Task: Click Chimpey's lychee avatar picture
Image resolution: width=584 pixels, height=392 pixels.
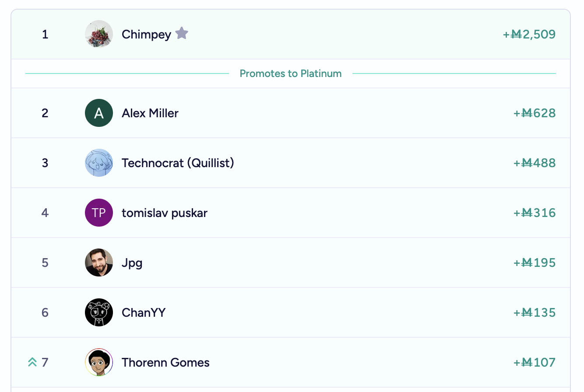Action: click(99, 34)
